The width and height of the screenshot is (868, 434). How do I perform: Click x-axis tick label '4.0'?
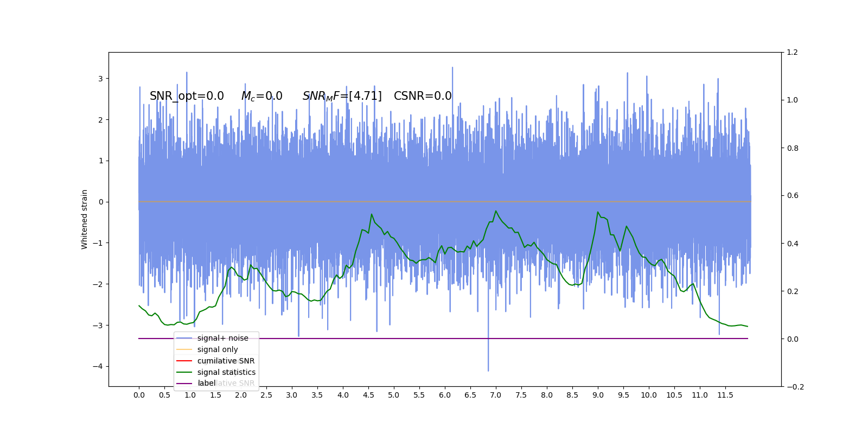click(x=343, y=395)
